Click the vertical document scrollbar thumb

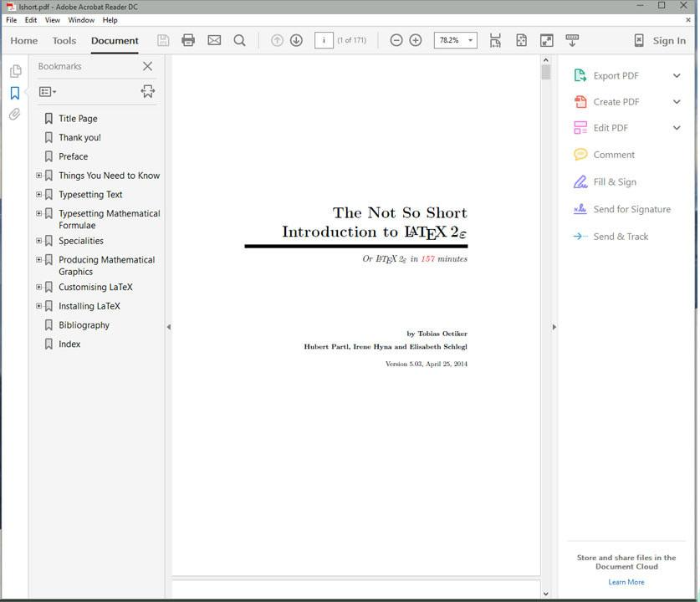click(x=546, y=73)
